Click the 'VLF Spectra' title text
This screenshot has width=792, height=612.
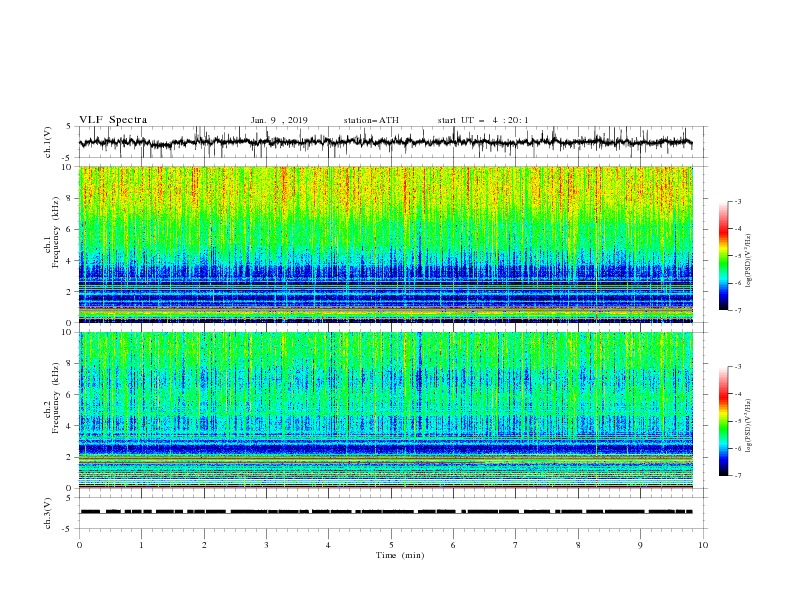[x=113, y=120]
